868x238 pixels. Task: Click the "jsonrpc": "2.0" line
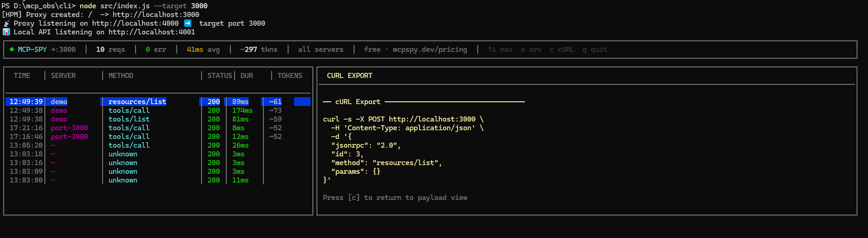pyautogui.click(x=366, y=145)
